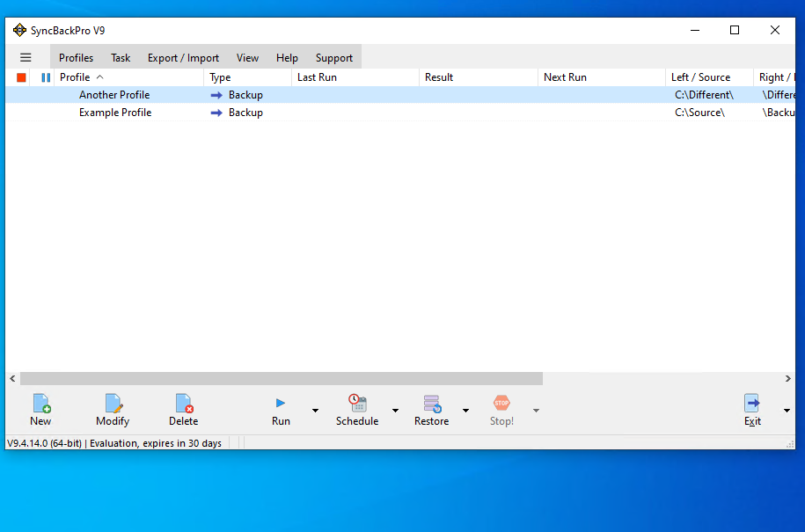Viewport: 805px width, 532px height.
Task: Expand the Run dropdown arrow
Action: pos(315,411)
